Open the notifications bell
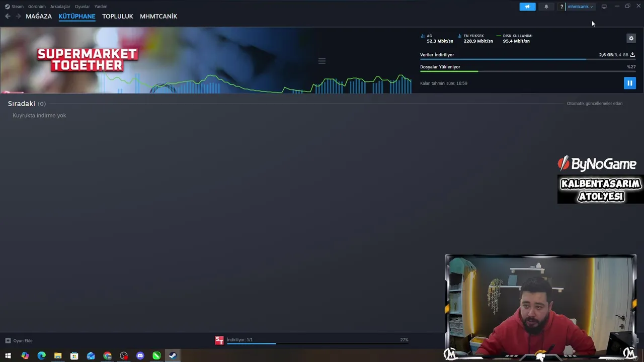The width and height of the screenshot is (644, 362). coord(546,7)
